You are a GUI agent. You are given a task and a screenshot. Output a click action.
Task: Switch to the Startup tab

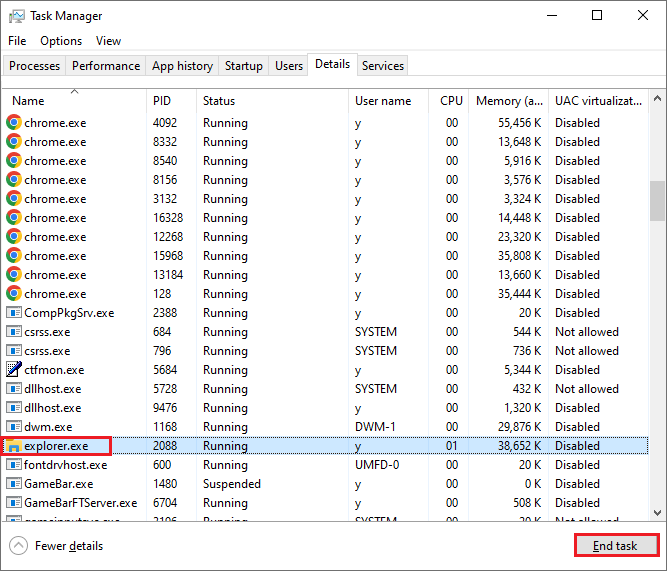pos(243,66)
